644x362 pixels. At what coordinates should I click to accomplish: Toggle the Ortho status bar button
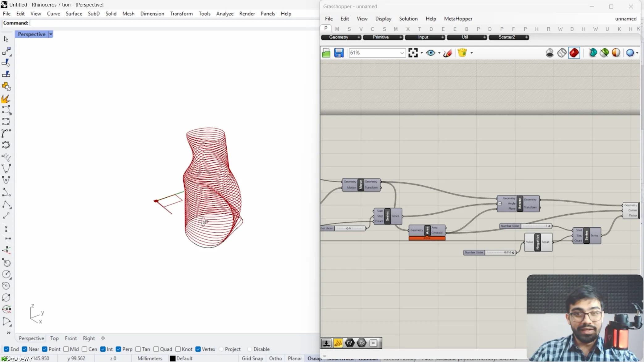point(275,358)
